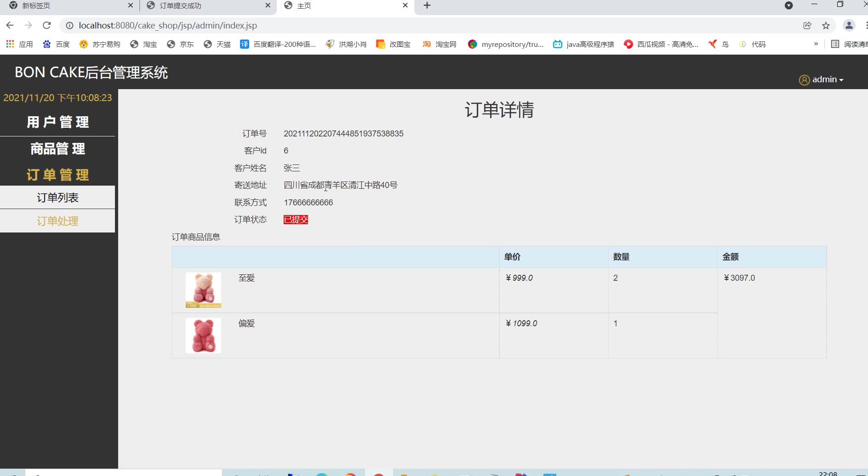The image size is (868, 476).
Task: Select the order number 2021112022074448519375388835
Action: [x=343, y=134]
